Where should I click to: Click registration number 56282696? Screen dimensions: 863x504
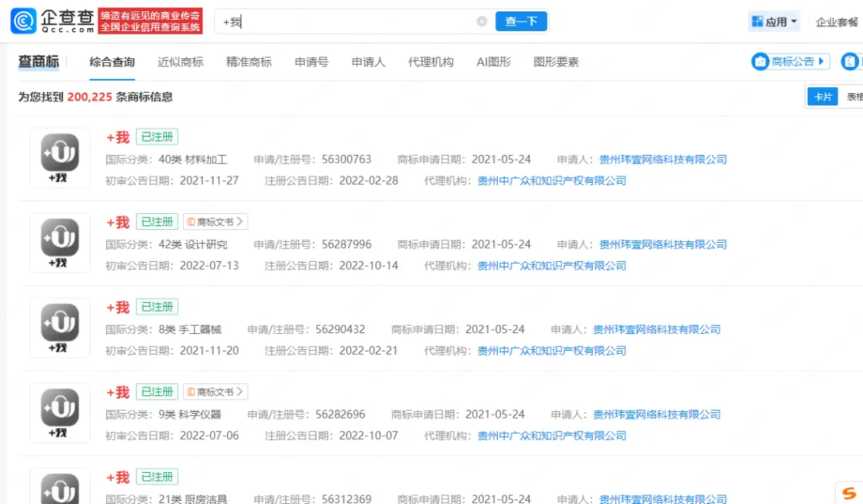coord(340,415)
